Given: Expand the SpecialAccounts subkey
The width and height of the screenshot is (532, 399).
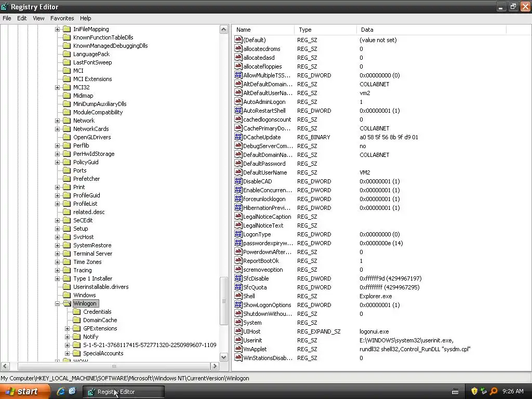Looking at the screenshot, I should (67, 353).
